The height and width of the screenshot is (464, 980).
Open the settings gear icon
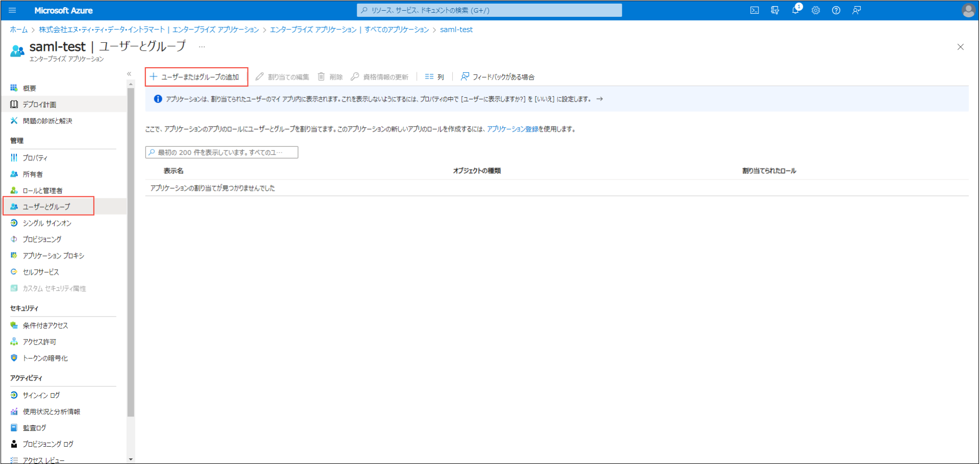(816, 10)
